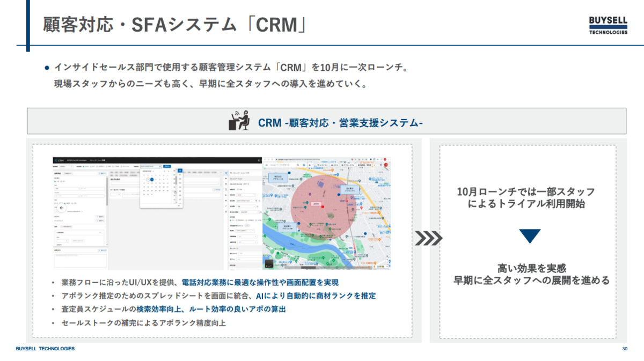Select the highlighted 00 entry in the time list
The height and width of the screenshot is (361, 644).
tap(180, 171)
